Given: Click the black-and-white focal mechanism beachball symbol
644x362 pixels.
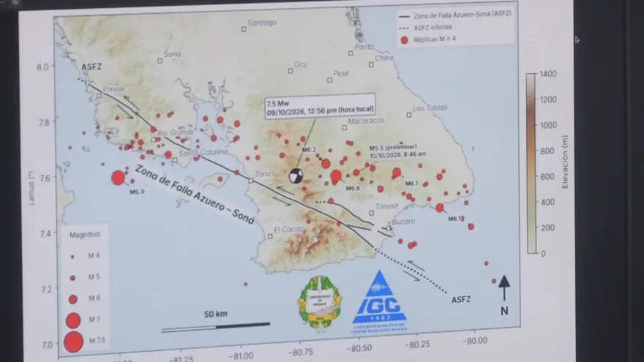Looking at the screenshot, I should pos(296,176).
